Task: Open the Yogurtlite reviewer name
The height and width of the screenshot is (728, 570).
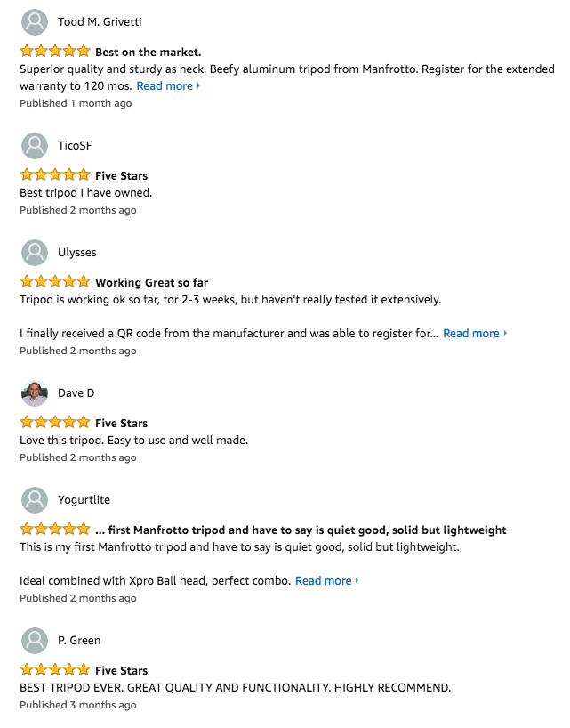Action: [84, 500]
